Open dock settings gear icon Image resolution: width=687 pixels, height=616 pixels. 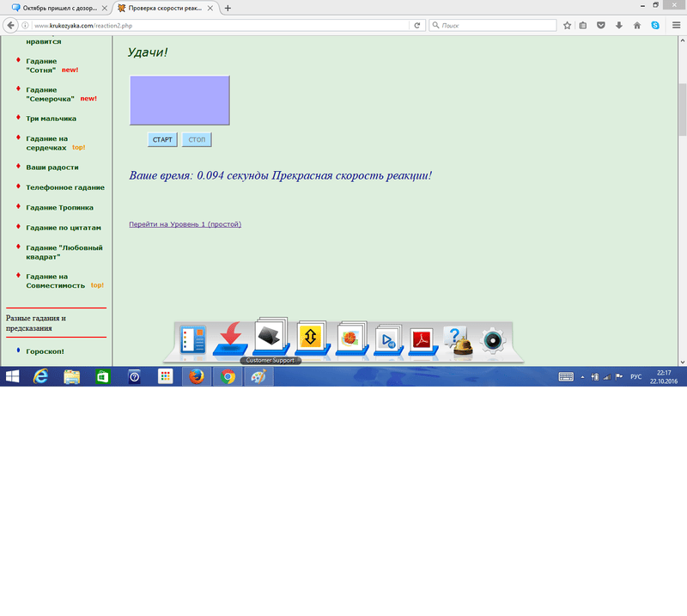[x=493, y=340]
